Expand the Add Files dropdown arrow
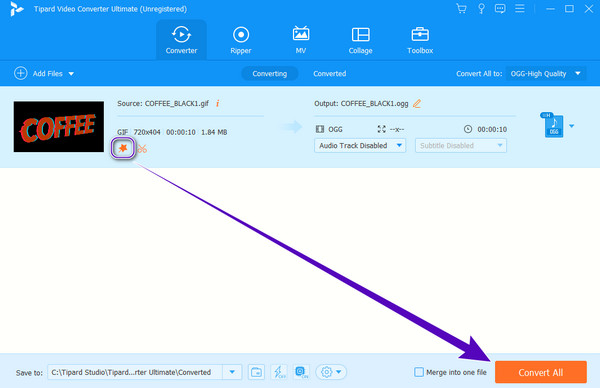 pyautogui.click(x=71, y=73)
